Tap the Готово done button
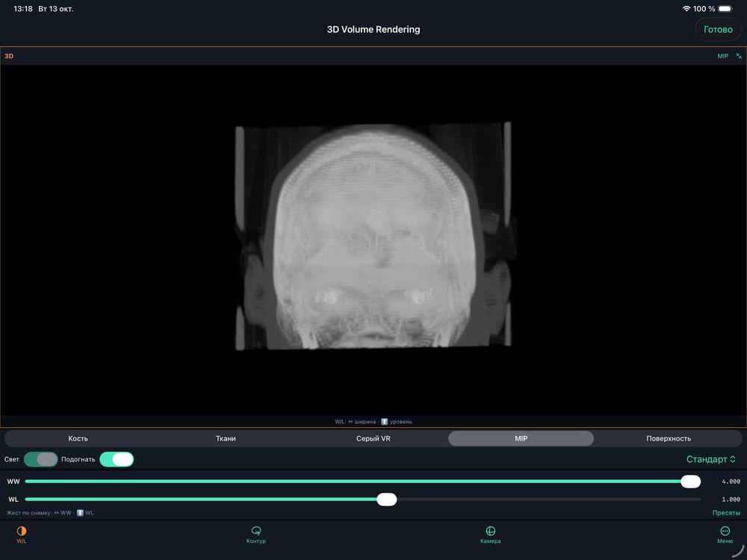This screenshot has width=747, height=560. (718, 30)
